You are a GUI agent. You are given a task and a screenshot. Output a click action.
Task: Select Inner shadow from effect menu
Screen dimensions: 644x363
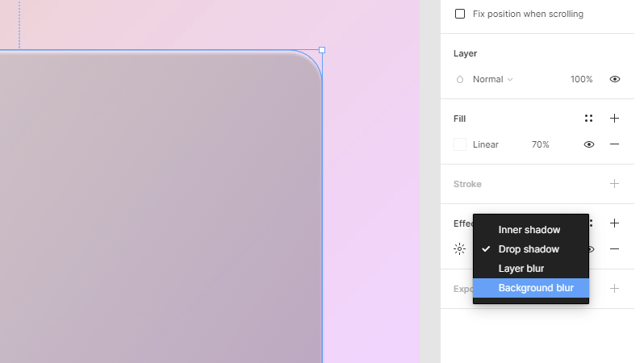(x=531, y=230)
